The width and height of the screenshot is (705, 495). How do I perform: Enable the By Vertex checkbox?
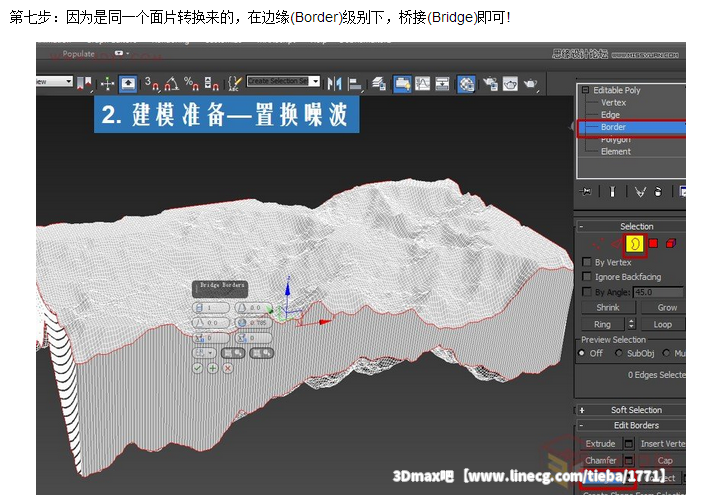pos(587,262)
